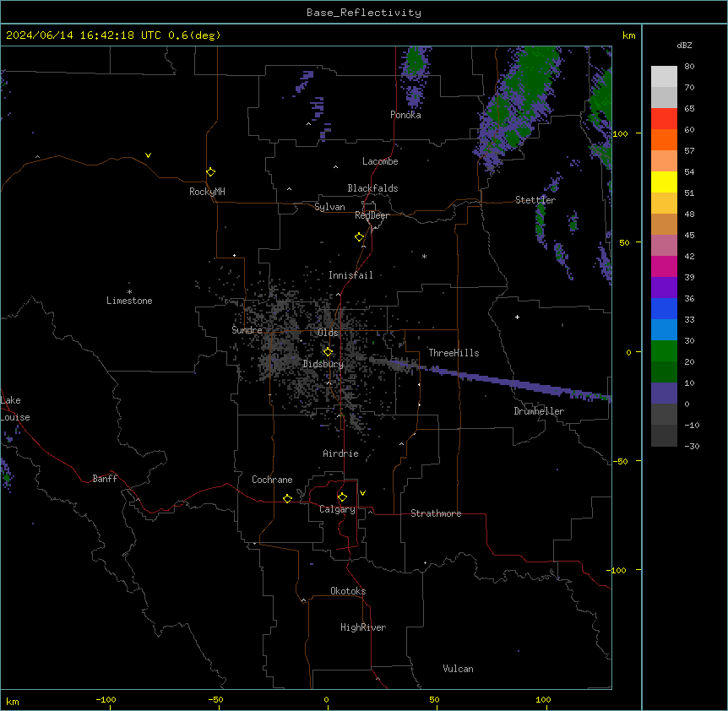Click the Okotoks label
This screenshot has height=711, width=728.
pos(348,591)
